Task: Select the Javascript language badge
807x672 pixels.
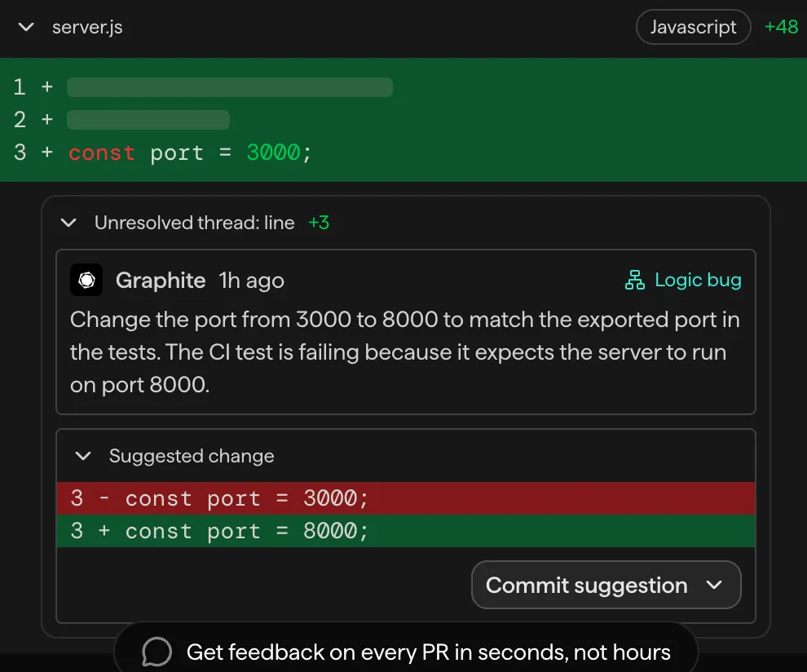Action: pos(693,27)
